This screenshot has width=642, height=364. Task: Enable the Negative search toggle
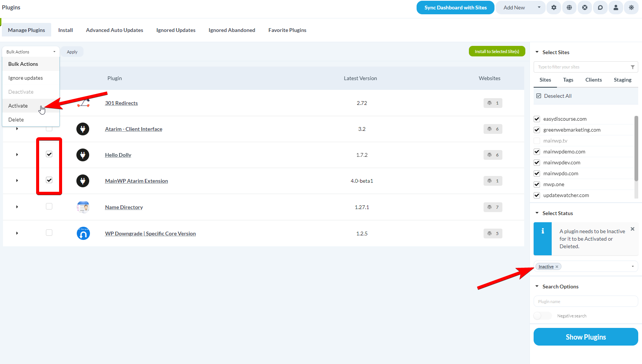click(542, 315)
